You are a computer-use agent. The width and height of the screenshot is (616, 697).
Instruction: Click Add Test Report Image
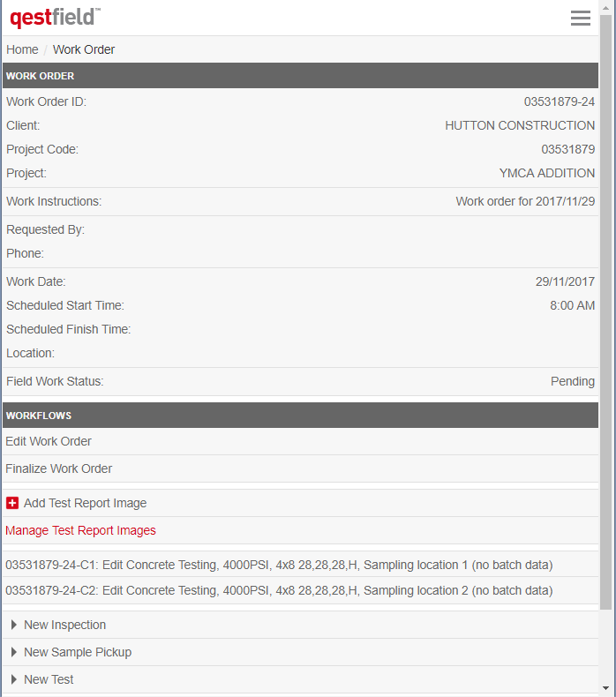[x=85, y=503]
